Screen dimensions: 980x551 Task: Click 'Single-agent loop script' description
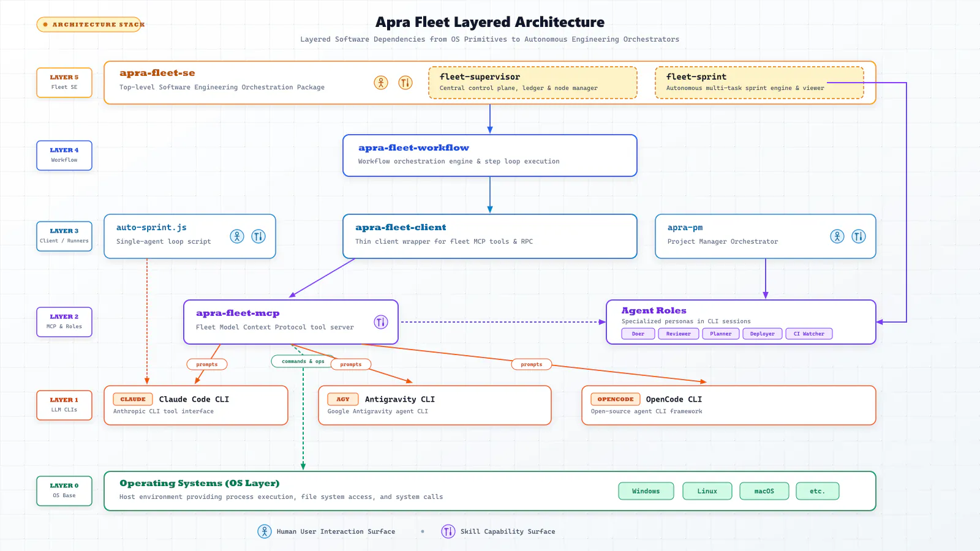[164, 242]
